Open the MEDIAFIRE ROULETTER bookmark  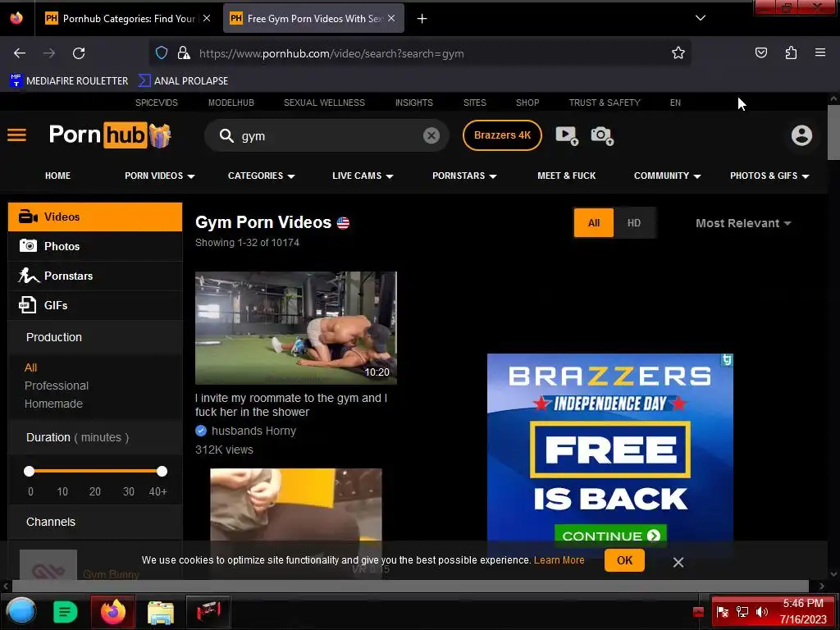[69, 81]
